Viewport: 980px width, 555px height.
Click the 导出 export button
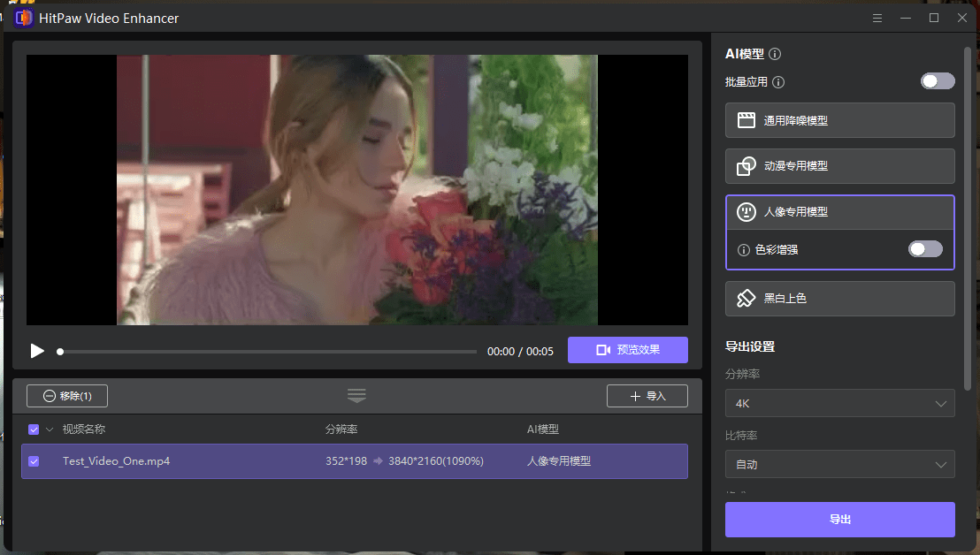click(x=839, y=520)
